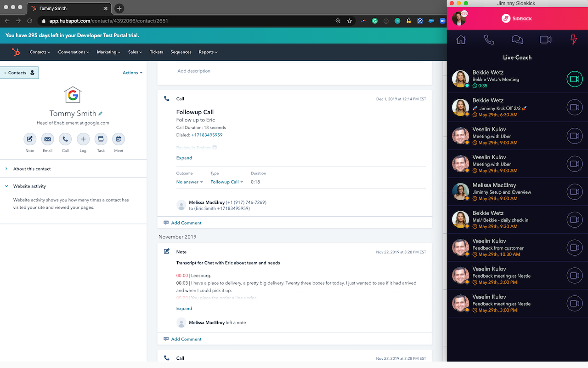The image size is (588, 368).
Task: Click the HubSpot sprocket logo
Action: tap(16, 52)
